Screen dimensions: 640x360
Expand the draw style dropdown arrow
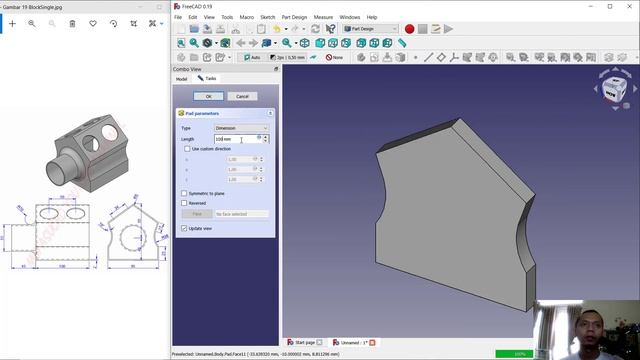pos(216,43)
